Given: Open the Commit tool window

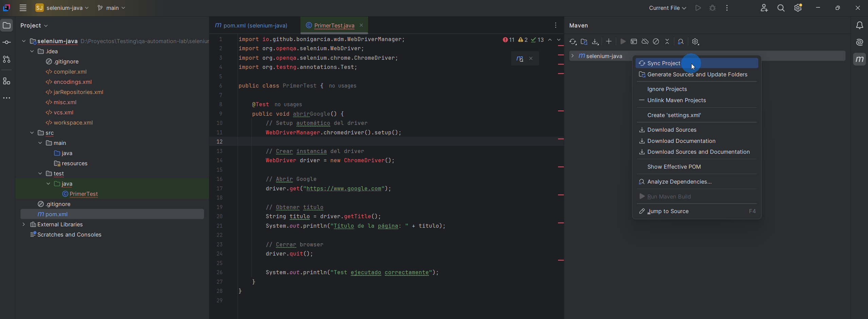Looking at the screenshot, I should pyautogui.click(x=7, y=42).
